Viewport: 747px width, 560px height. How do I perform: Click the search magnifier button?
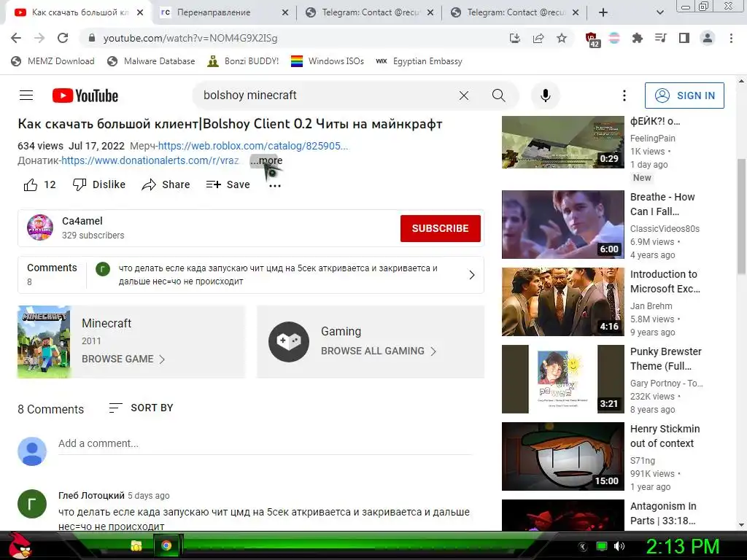(x=499, y=96)
